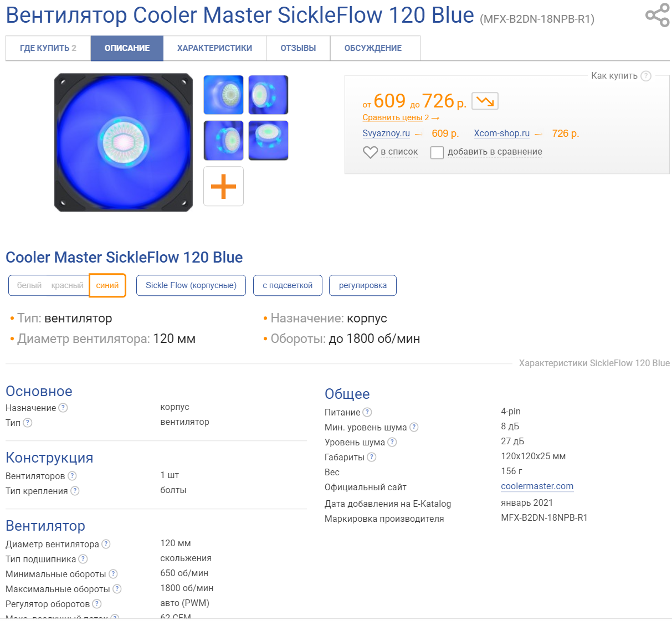
Task: Select the 'белый' color variant
Action: 29,285
